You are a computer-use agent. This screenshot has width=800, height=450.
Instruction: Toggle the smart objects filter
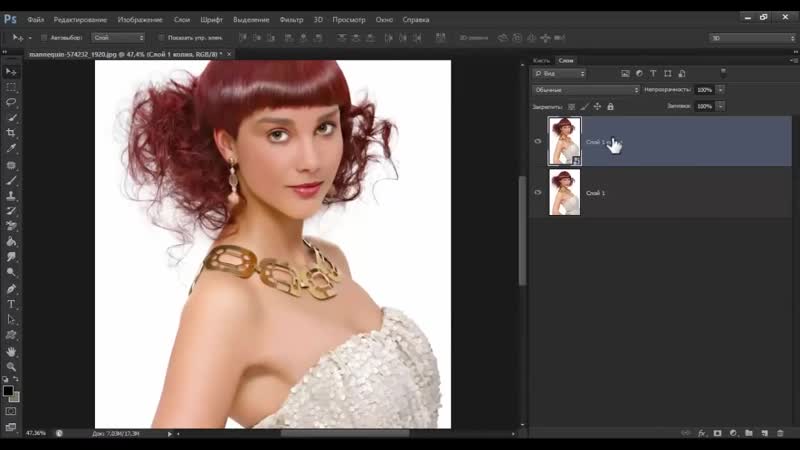pos(682,74)
